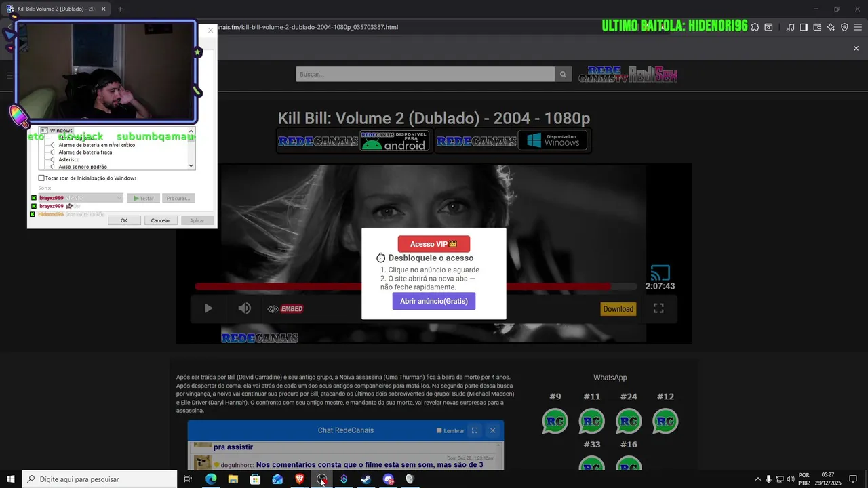Click the taskbar search box
Image resolution: width=868 pixels, height=488 pixels.
tap(100, 479)
